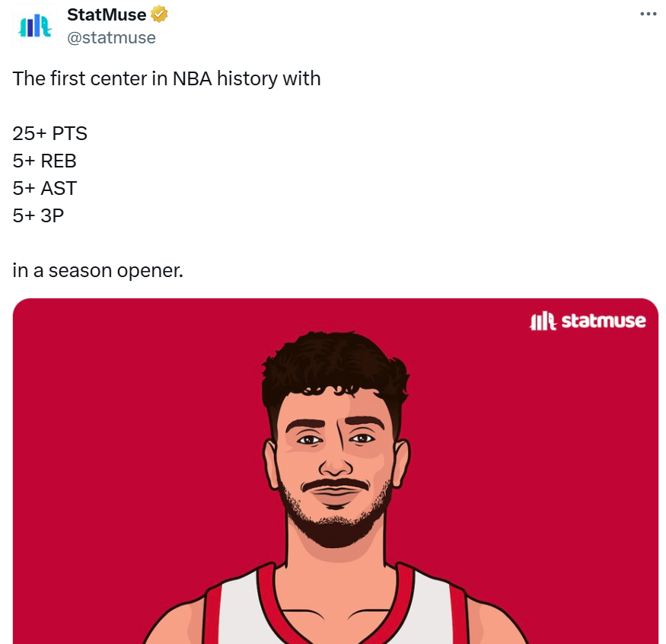Image resolution: width=666 pixels, height=644 pixels.
Task: Visit the @statmuse handle link
Action: [x=112, y=37]
